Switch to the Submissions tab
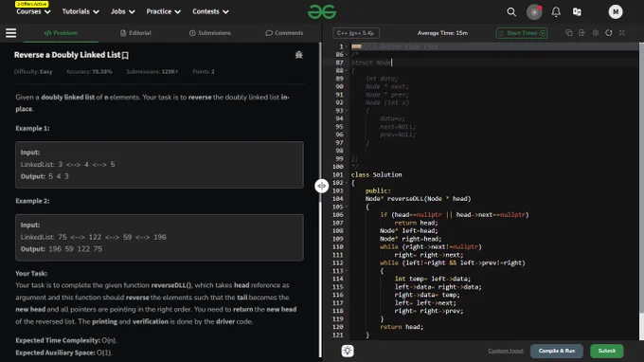This screenshot has height=362, width=644. click(210, 33)
